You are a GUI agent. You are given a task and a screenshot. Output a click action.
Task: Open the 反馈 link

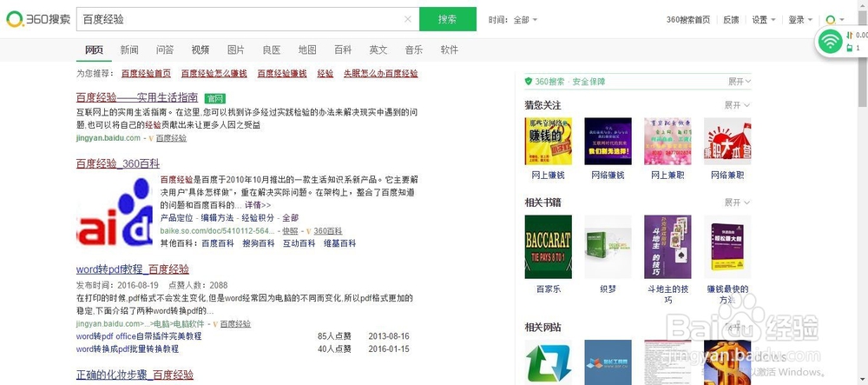(731, 20)
